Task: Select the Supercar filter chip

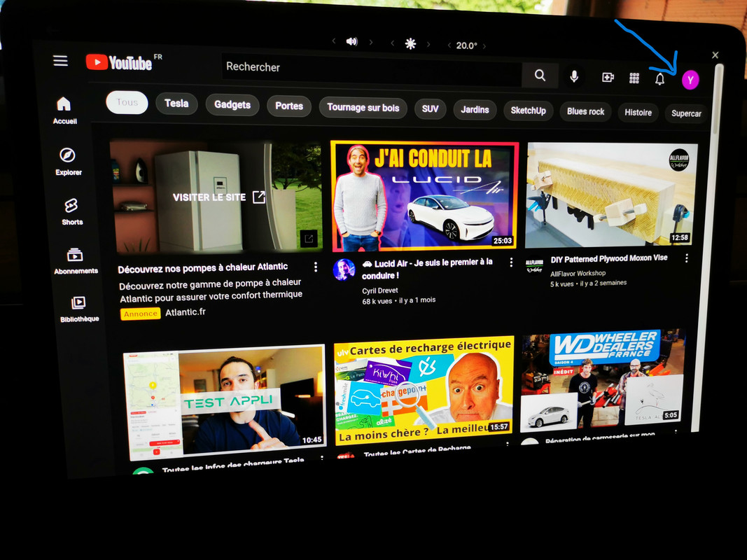Action: [685, 114]
